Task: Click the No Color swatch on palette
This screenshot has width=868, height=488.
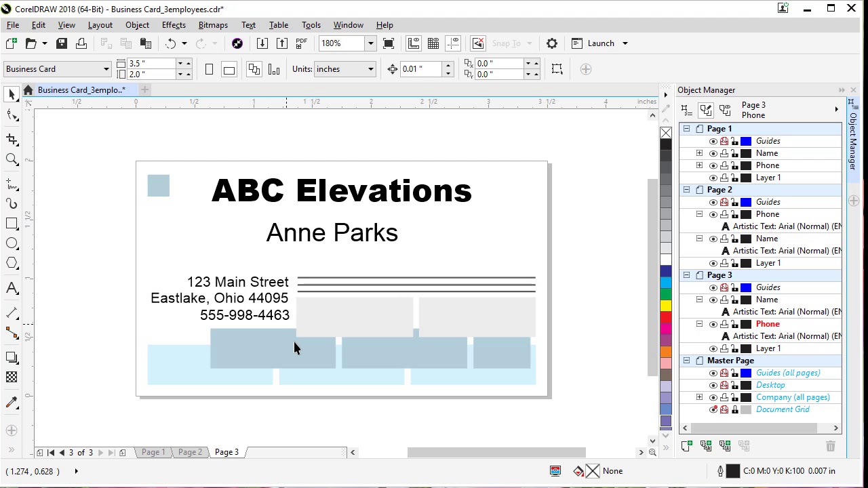Action: [666, 132]
